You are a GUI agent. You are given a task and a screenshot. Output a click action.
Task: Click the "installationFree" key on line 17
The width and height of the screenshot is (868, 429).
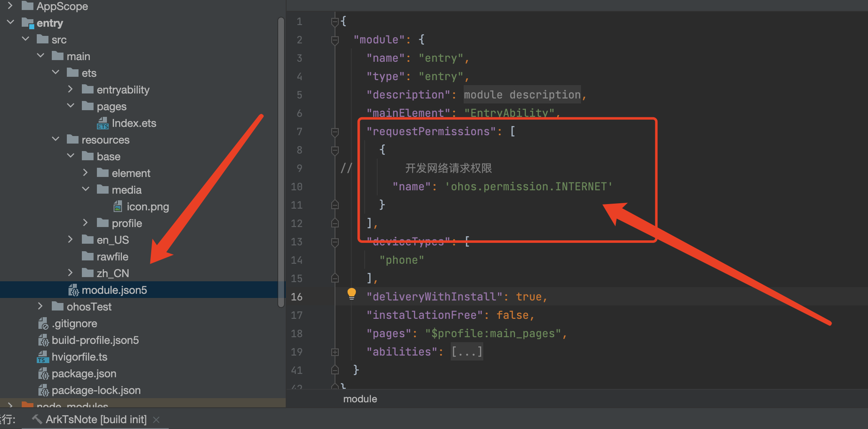(425, 315)
